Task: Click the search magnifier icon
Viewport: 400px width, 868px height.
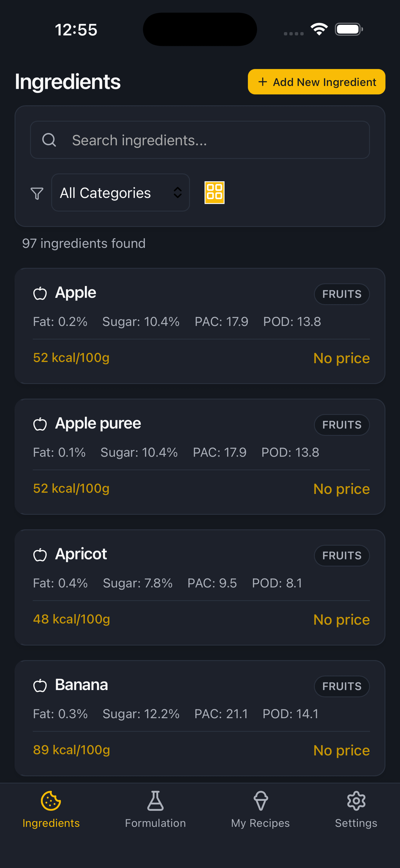Action: click(x=49, y=140)
